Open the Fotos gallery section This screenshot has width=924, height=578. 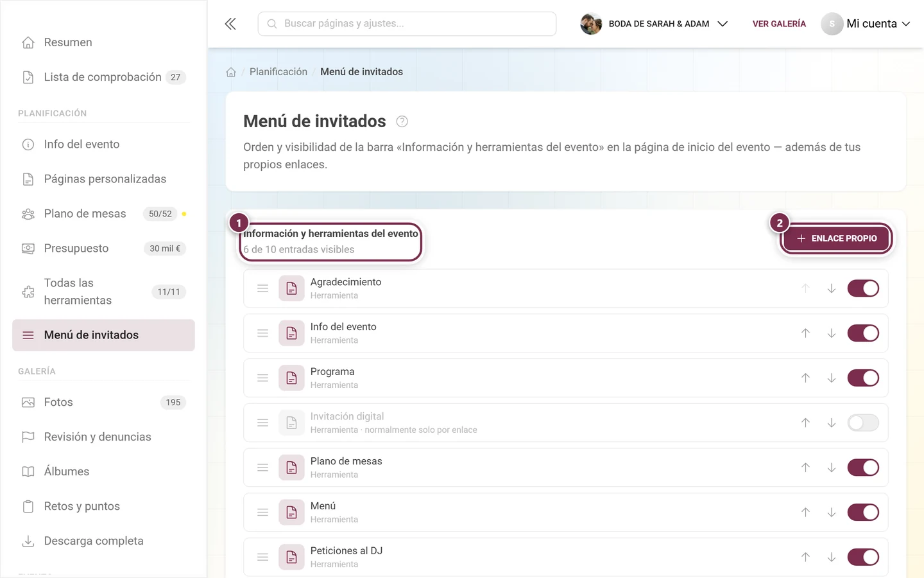click(x=103, y=403)
